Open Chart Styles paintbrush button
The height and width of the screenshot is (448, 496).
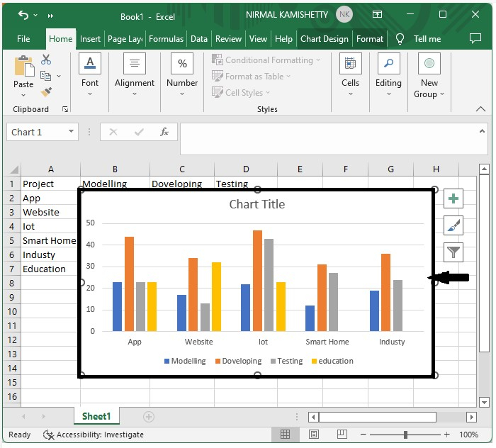pyautogui.click(x=453, y=225)
